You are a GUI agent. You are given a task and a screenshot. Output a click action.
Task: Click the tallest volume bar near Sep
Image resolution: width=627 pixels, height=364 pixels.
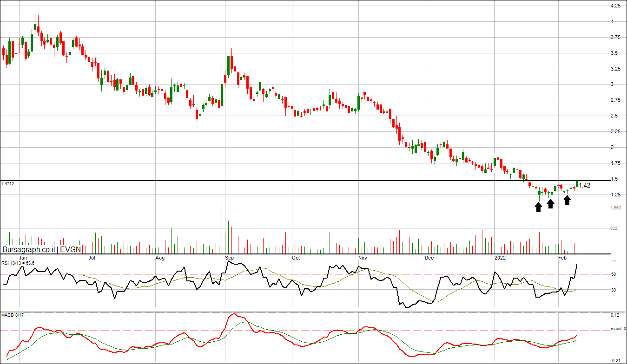coord(222,227)
